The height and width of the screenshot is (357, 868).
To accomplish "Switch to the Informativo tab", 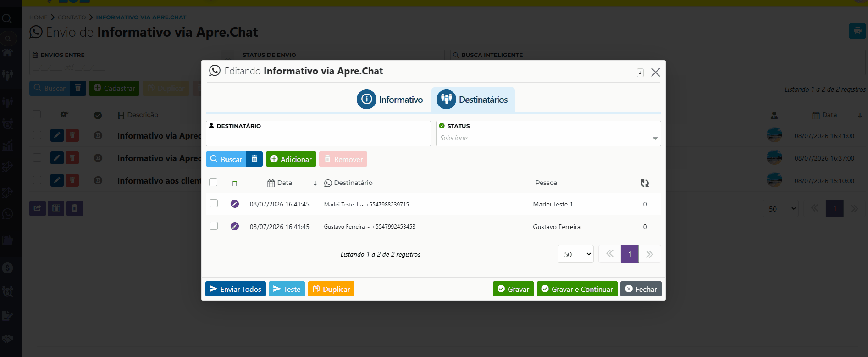I will point(390,100).
